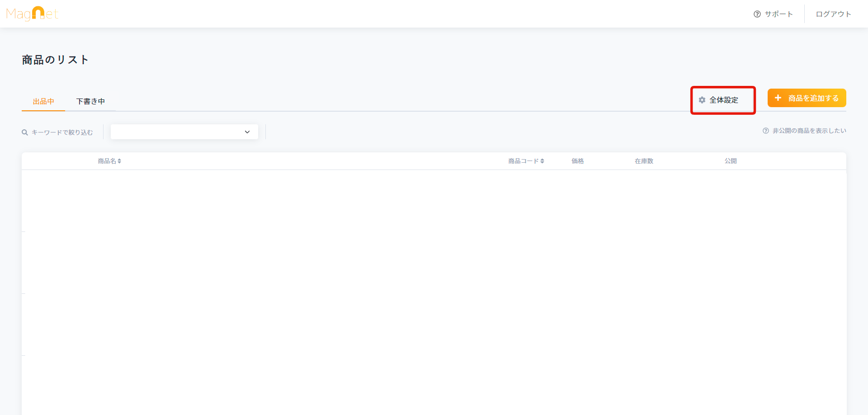Screen dimensions: 868x415
Task: Switch to the 出品中 tab
Action: [x=43, y=101]
